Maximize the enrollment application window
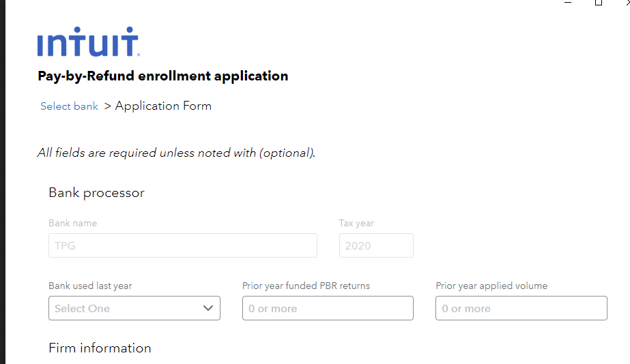 pyautogui.click(x=599, y=3)
